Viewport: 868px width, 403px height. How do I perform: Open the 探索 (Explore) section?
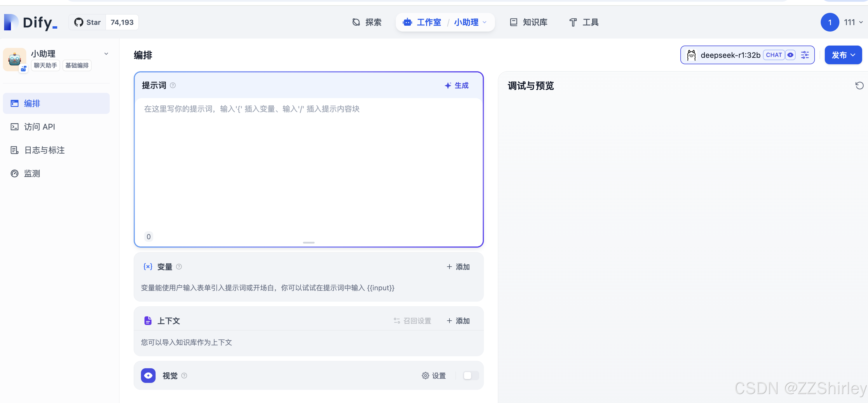(372, 22)
